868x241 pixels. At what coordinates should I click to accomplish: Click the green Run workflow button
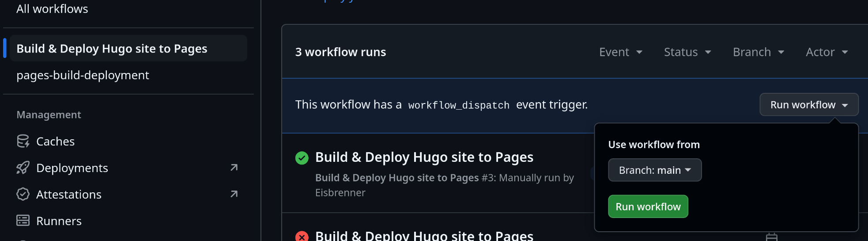648,207
